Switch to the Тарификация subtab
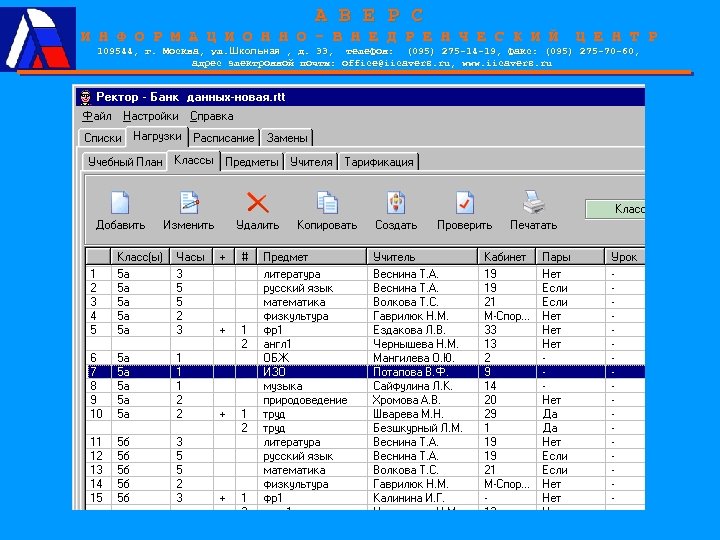 click(379, 162)
